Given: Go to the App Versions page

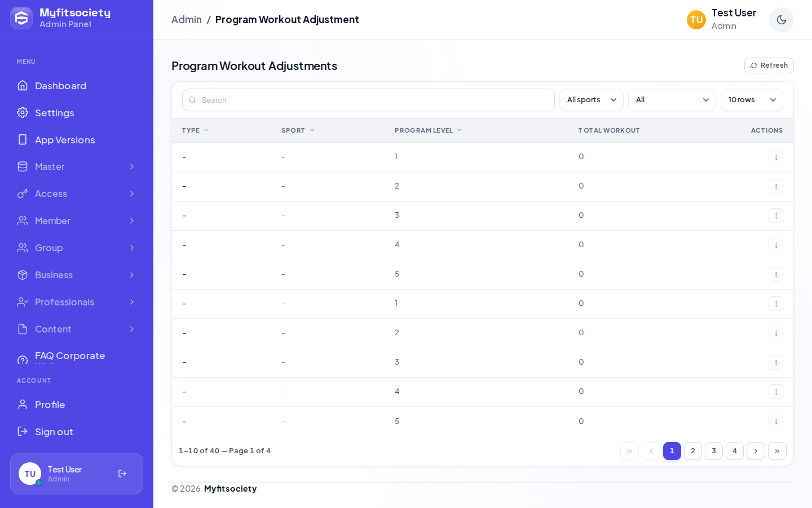Looking at the screenshot, I should click(x=77, y=140).
